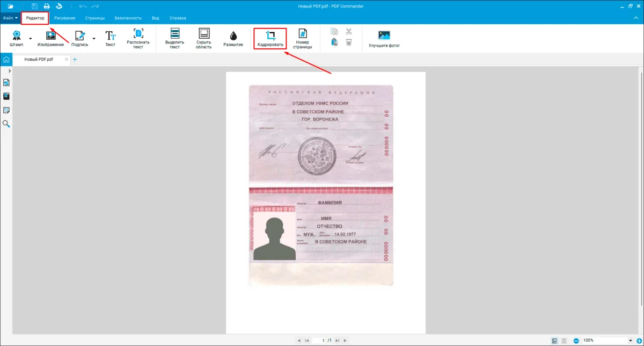644x346 pixels.
Task: Switch to the Редактор tab
Action: pyautogui.click(x=35, y=18)
